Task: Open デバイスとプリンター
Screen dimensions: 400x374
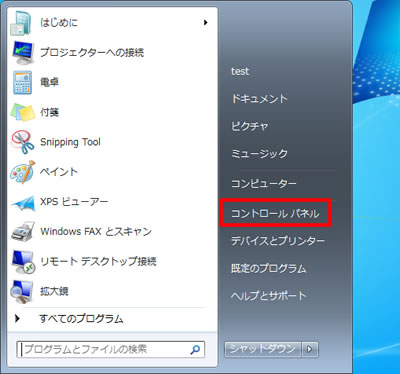Action: click(x=278, y=241)
